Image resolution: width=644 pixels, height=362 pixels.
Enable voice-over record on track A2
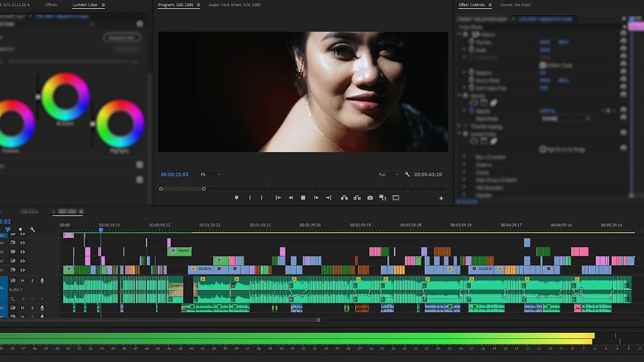(x=42, y=308)
